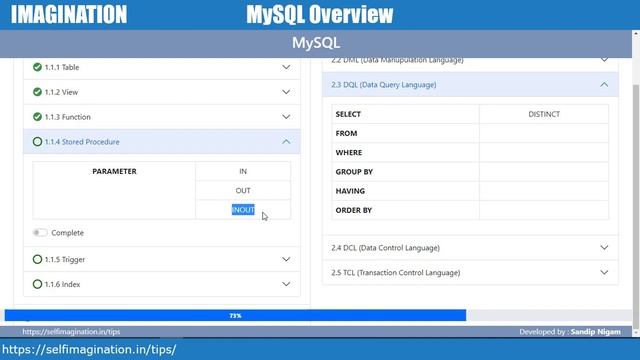Collapse the 1.1.4 Stored Procedure chevron
This screenshot has width=640, height=360.
click(286, 142)
